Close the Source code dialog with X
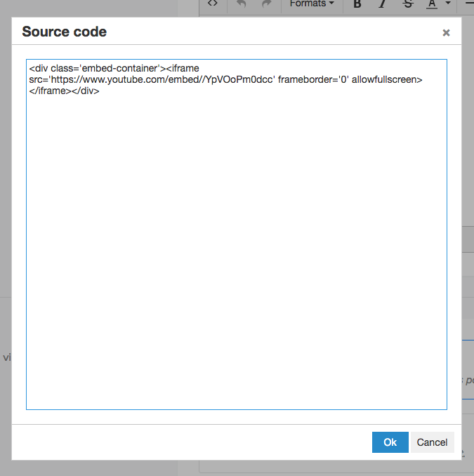Image resolution: width=474 pixels, height=476 pixels. 446,33
